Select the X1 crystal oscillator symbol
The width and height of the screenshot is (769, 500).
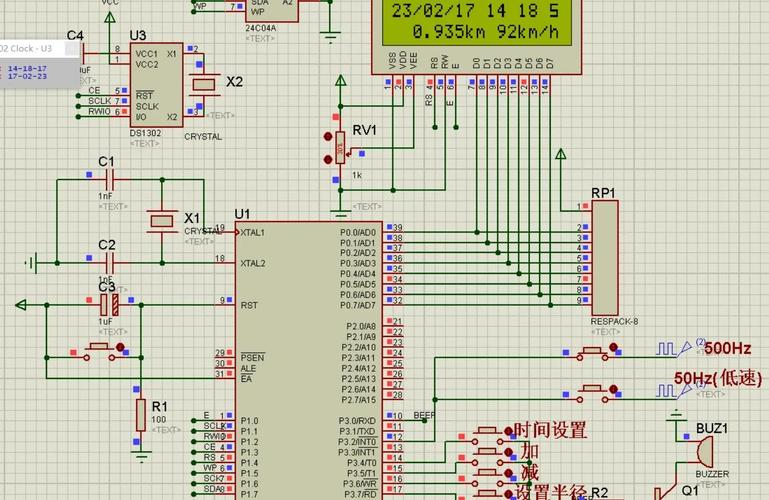[162, 220]
